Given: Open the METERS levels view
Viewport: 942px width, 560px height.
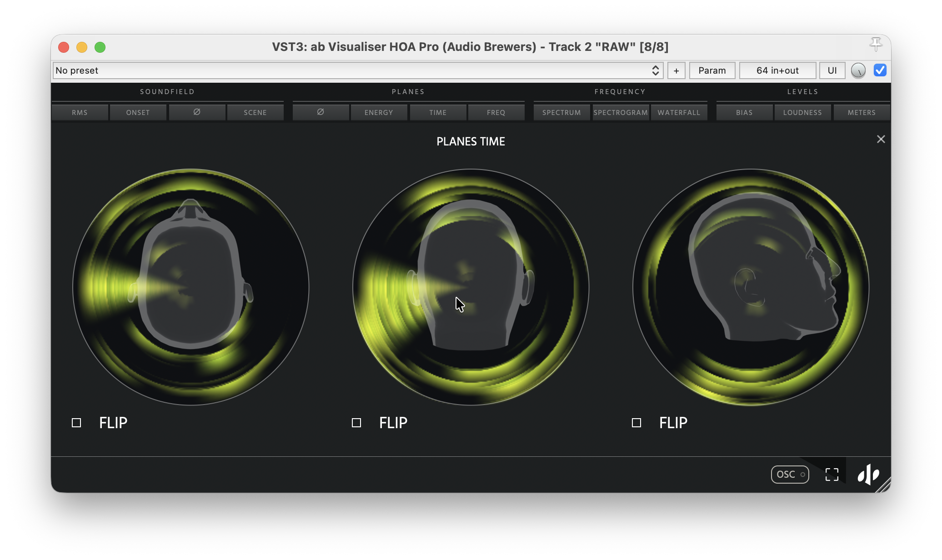Looking at the screenshot, I should [x=862, y=112].
